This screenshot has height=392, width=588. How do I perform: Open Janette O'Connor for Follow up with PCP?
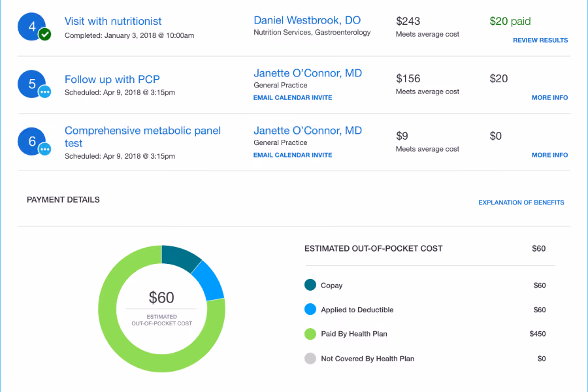(x=308, y=73)
